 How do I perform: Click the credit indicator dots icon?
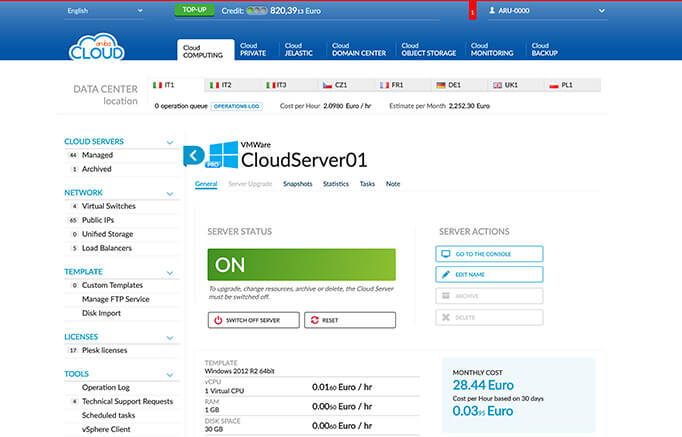tap(257, 11)
